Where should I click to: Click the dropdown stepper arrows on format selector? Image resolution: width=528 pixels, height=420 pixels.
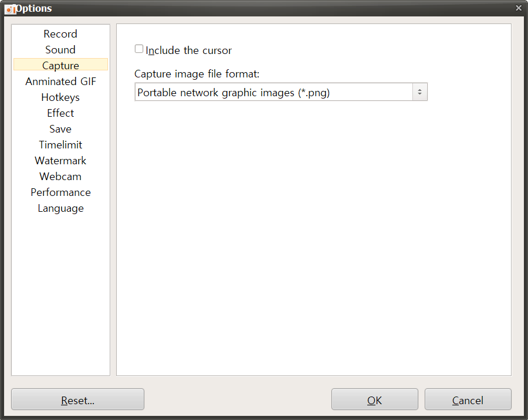click(419, 92)
